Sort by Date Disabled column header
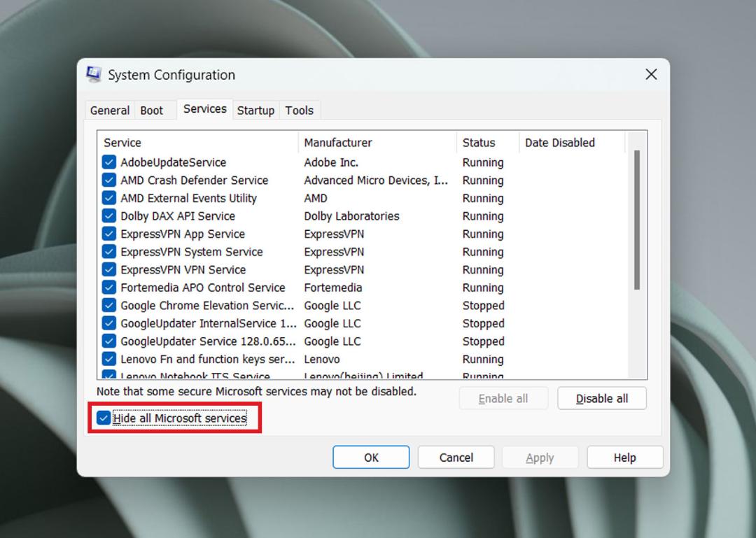The width and height of the screenshot is (756, 538). pyautogui.click(x=573, y=143)
